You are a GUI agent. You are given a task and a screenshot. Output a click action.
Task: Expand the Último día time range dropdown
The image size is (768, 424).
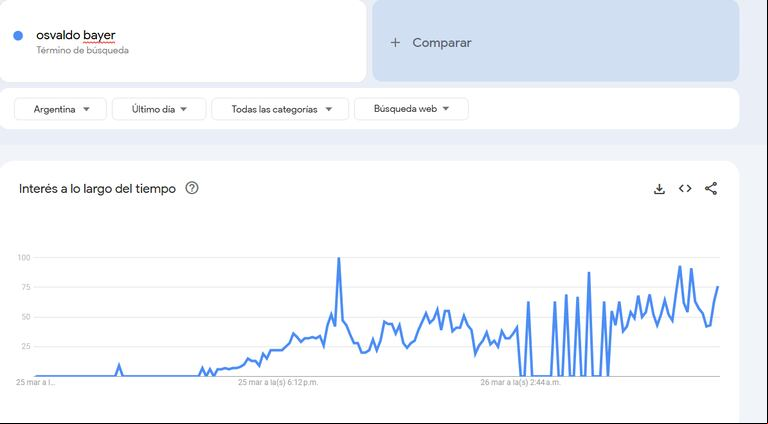[159, 109]
